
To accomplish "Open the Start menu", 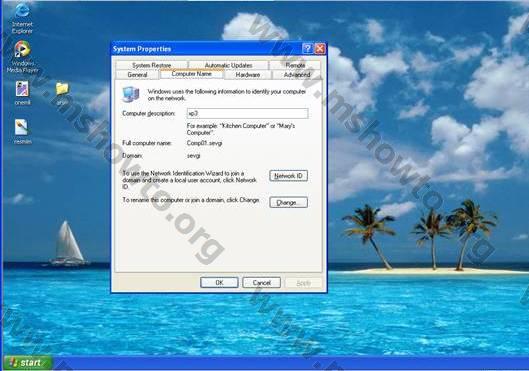I will [28, 363].
